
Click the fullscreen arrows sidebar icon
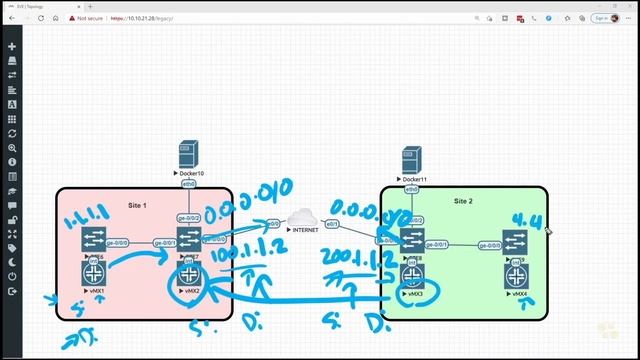12,234
